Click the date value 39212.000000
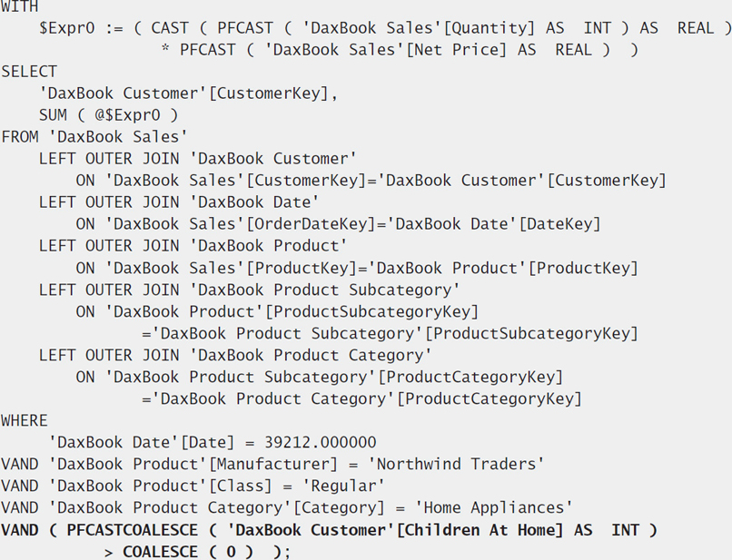Viewport: 732px width, 560px height. [321, 442]
